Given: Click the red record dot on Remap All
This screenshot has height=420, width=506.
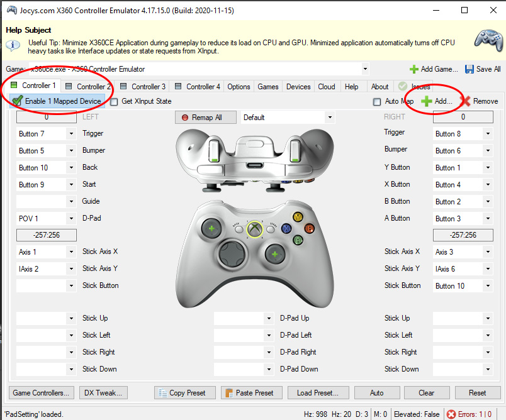Looking at the screenshot, I should [x=185, y=118].
